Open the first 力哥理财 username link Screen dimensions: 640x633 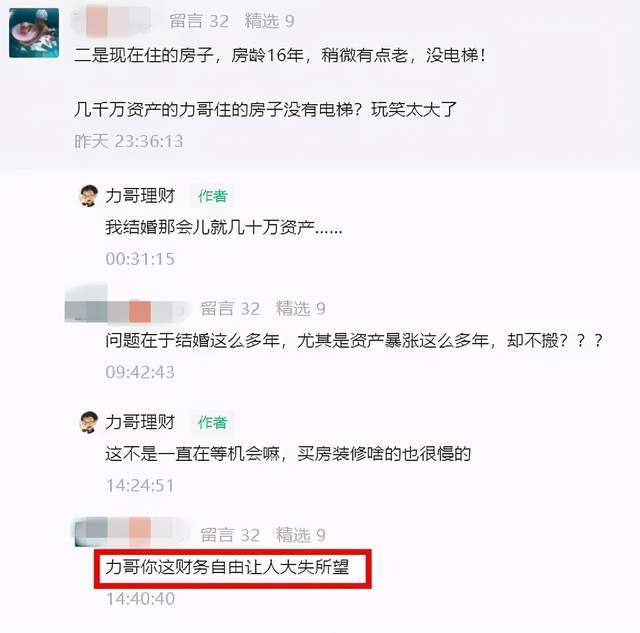pyautogui.click(x=140, y=196)
